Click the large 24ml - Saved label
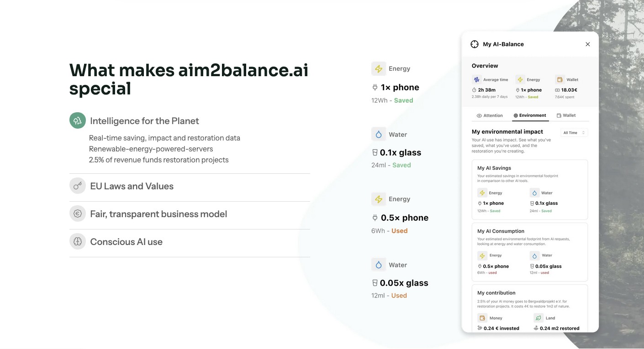 (391, 165)
